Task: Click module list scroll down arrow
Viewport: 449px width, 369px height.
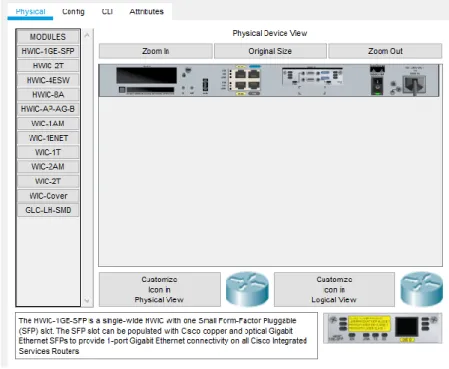Action: click(x=87, y=300)
